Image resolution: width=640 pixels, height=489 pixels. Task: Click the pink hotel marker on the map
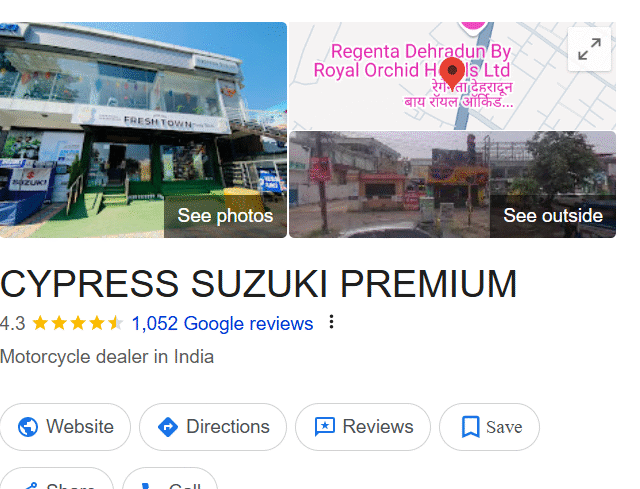click(x=473, y=26)
